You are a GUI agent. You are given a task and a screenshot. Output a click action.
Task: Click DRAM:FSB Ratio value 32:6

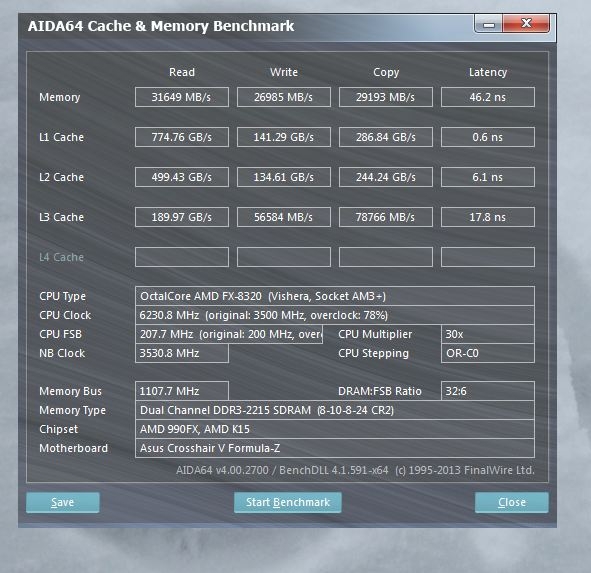tap(488, 391)
